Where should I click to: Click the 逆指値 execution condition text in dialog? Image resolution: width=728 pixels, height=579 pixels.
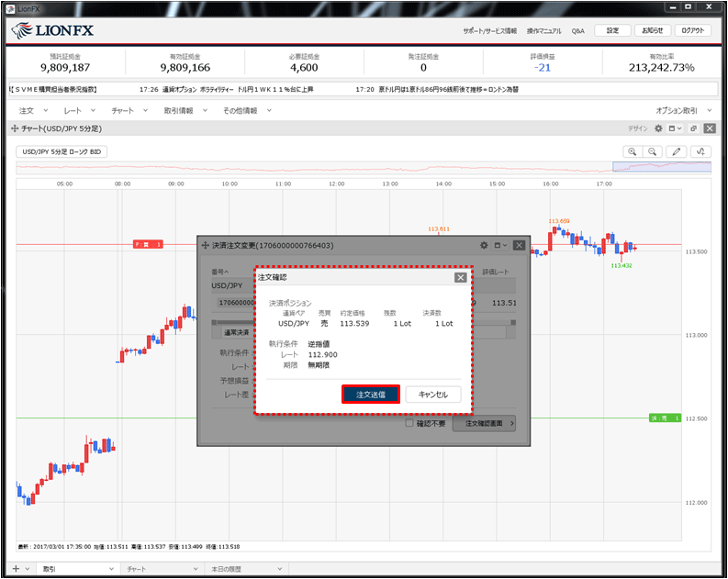click(319, 344)
